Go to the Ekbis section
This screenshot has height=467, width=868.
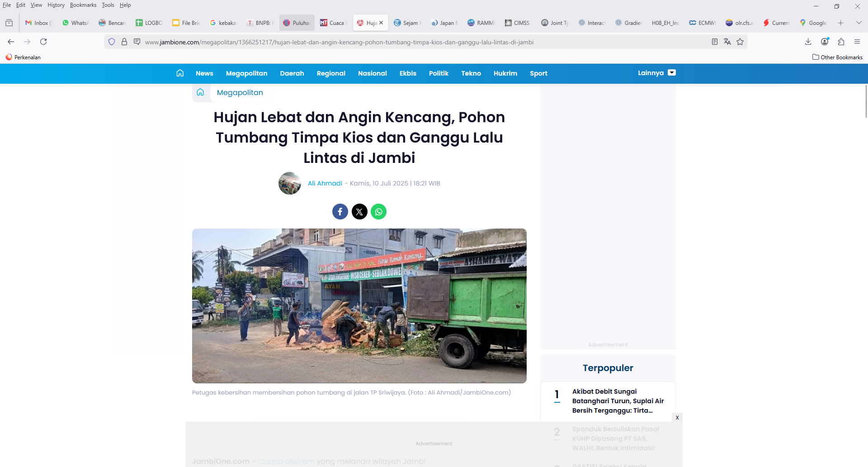pyautogui.click(x=408, y=73)
